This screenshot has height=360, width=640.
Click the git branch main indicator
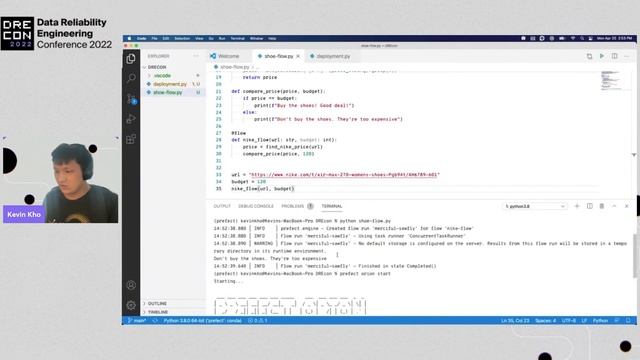click(137, 320)
